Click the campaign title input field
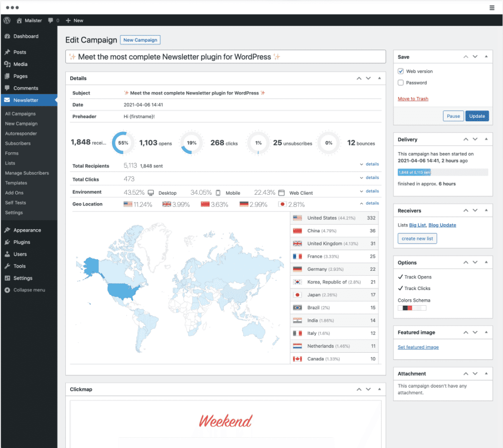This screenshot has height=448, width=503. [225, 57]
